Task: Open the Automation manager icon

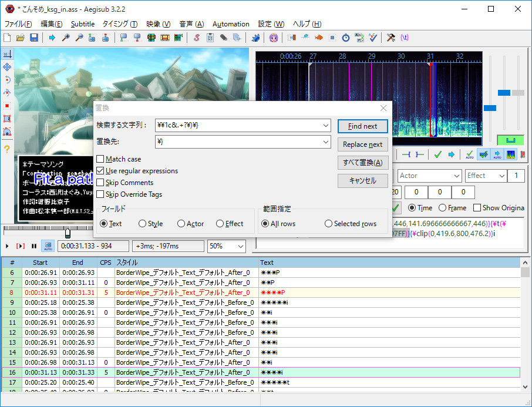Action: point(255,38)
